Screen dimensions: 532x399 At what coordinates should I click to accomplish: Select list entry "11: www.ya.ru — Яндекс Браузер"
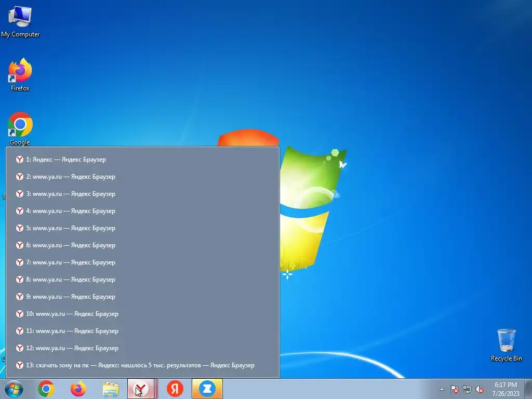point(142,331)
